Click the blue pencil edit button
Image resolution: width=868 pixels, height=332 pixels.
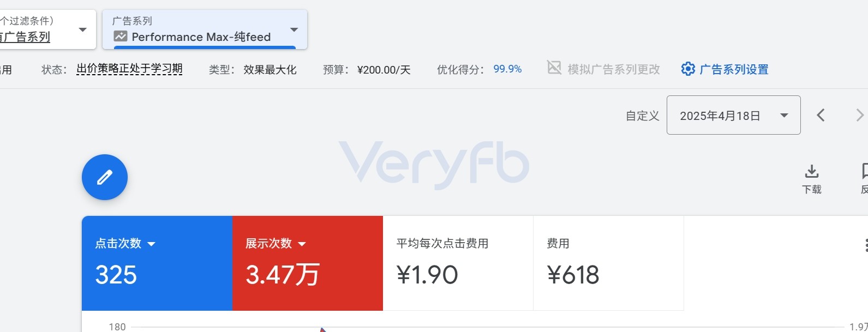coord(105,177)
